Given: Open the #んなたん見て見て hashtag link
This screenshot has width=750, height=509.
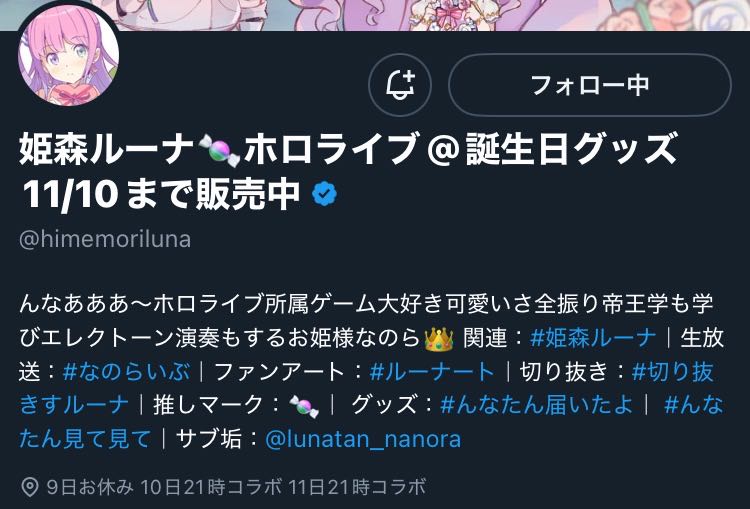Looking at the screenshot, I should tap(693, 405).
